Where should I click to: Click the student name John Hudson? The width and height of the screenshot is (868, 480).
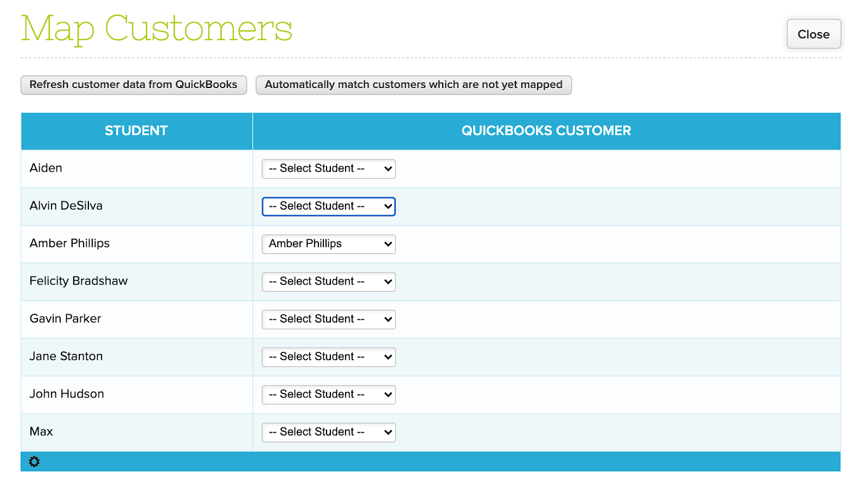click(x=67, y=394)
